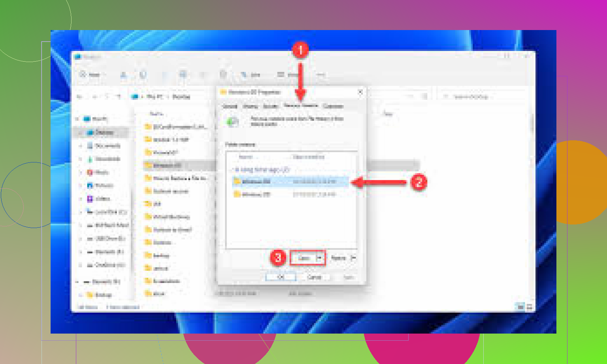This screenshot has width=607, height=364.
Task: Open the Customize tab in Properties
Action: point(333,106)
